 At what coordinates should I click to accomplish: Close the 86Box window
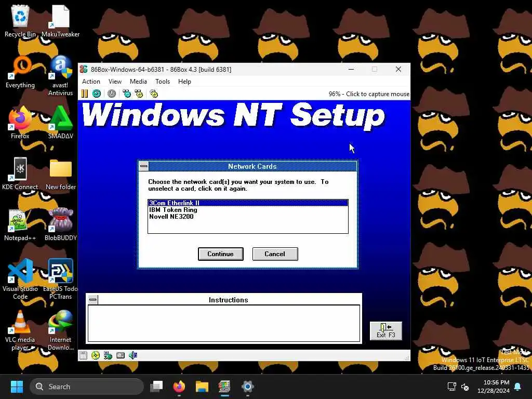click(x=398, y=69)
